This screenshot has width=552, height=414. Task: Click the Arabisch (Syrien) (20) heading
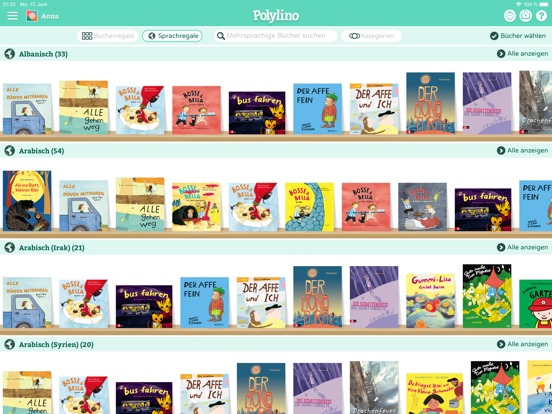pyautogui.click(x=56, y=344)
